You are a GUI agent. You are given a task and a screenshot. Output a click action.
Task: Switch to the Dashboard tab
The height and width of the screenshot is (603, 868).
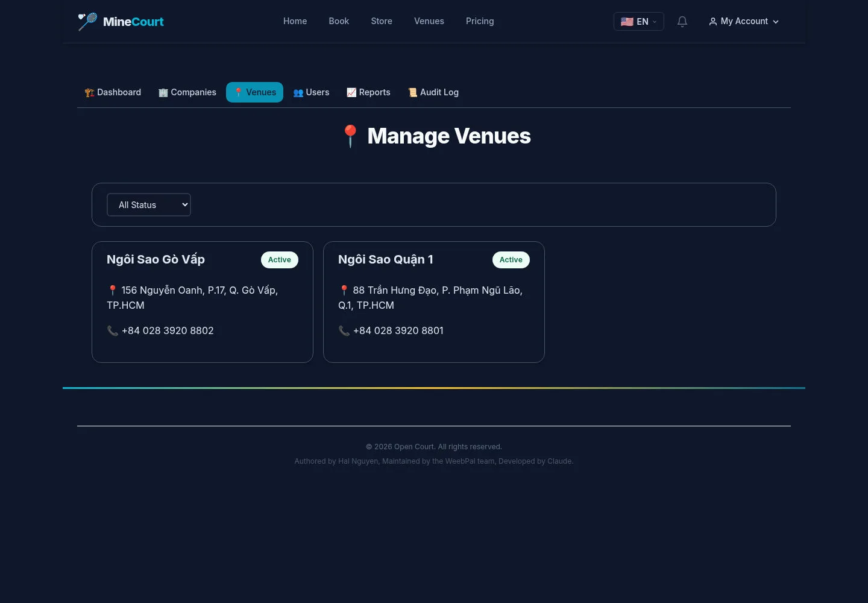pos(113,92)
